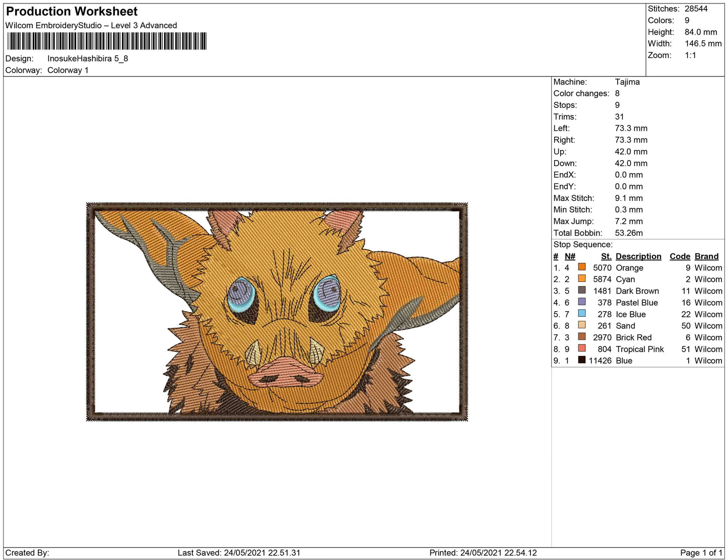Click the machine value 'Tajima'
Viewport: 728px width, 560px height.
(x=627, y=82)
